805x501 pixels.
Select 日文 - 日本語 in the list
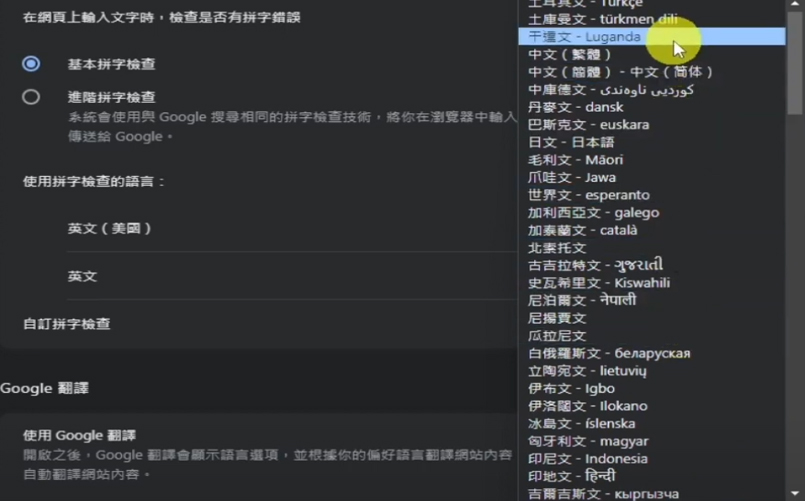[x=570, y=142]
